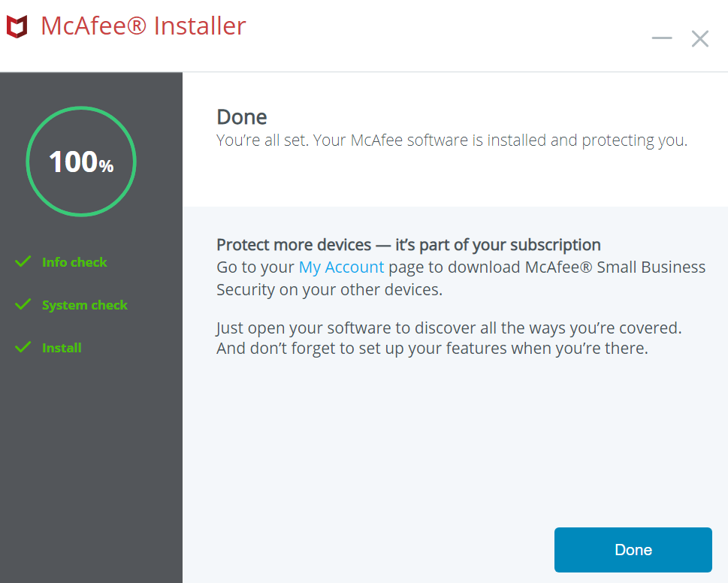This screenshot has width=728, height=583.
Task: Select the green checkmark beside System check
Action: 23,304
